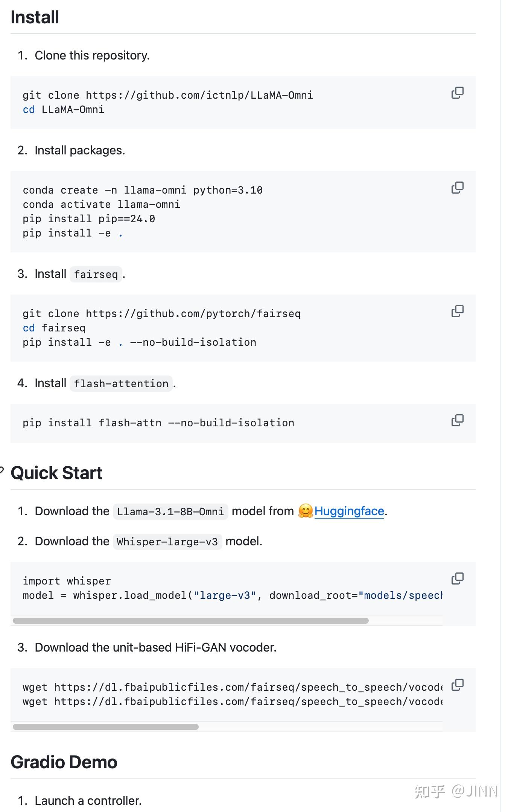This screenshot has height=812, width=511.
Task: Click the Llama-3.1-8B-Omni inline code label
Action: (170, 511)
